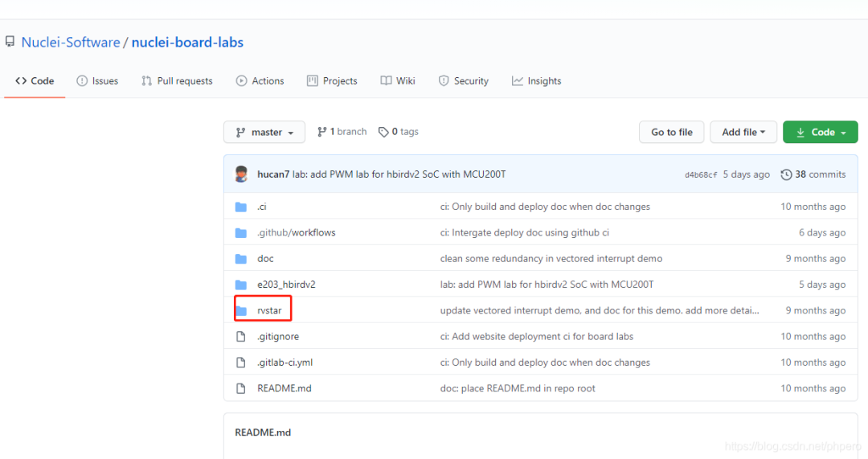The height and width of the screenshot is (459, 868).
Task: Open the e203_hbirdv2 folder
Action: coord(286,285)
